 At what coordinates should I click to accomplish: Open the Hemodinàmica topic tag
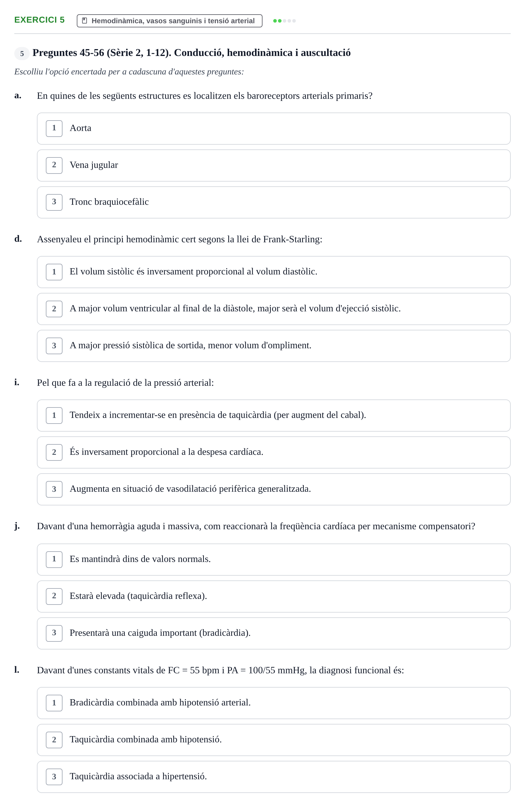pyautogui.click(x=169, y=21)
